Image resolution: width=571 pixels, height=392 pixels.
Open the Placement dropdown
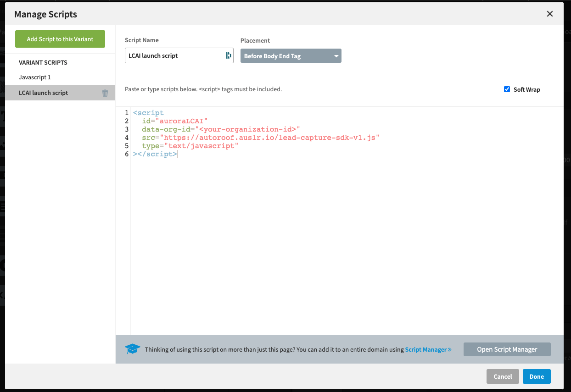tap(291, 56)
